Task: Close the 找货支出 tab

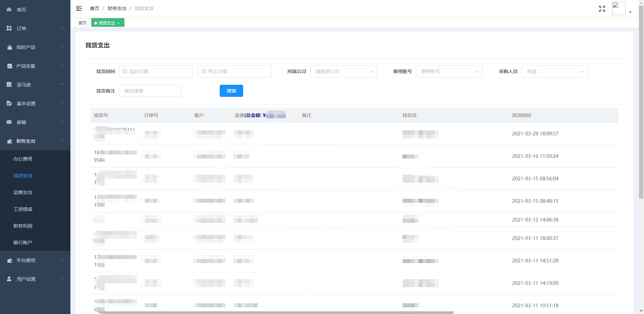Action: click(x=119, y=23)
